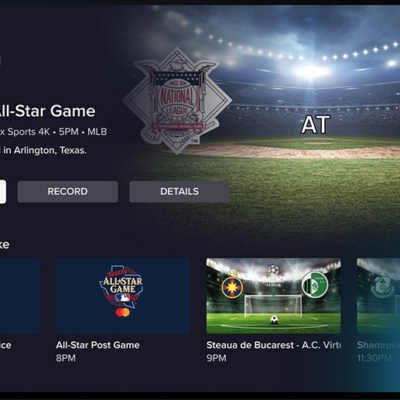The height and width of the screenshot is (400, 400).
Task: Open the Steaua de Bucarest match title
Action: tap(273, 345)
